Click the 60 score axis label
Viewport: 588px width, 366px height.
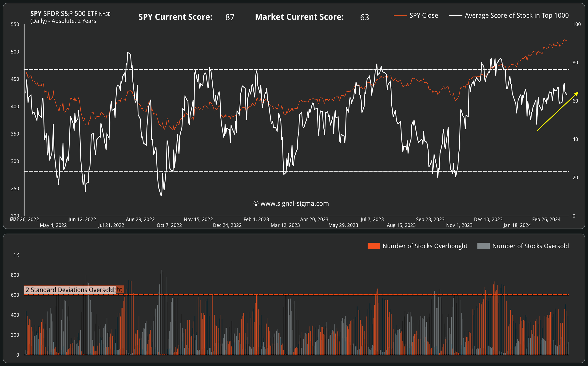click(x=575, y=101)
